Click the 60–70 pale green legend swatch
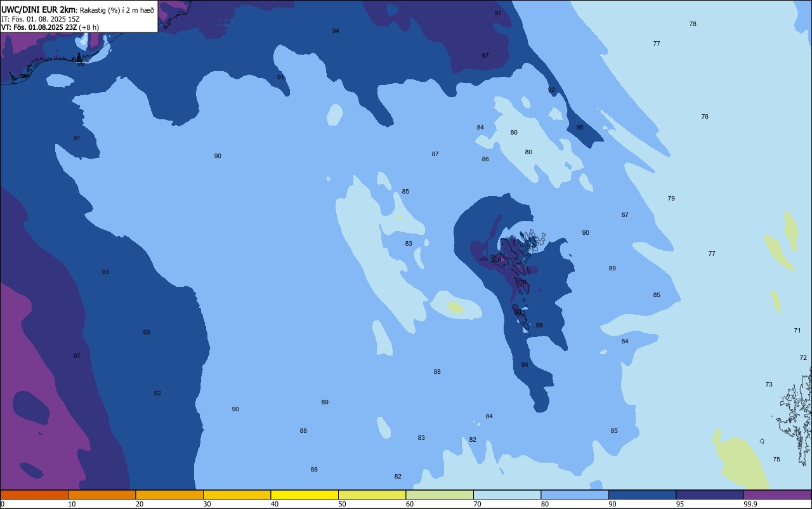Viewport: 812px width, 509px height. (x=440, y=494)
